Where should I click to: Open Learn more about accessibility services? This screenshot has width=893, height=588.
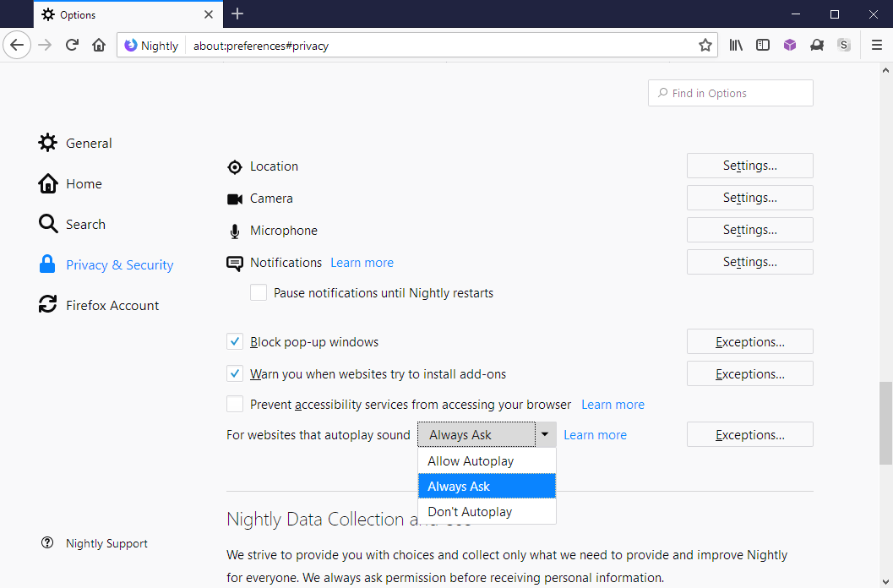coord(613,405)
